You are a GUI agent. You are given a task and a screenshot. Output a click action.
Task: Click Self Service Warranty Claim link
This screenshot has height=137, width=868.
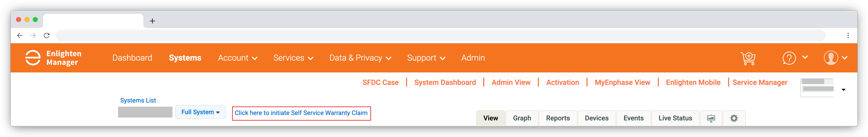click(301, 113)
